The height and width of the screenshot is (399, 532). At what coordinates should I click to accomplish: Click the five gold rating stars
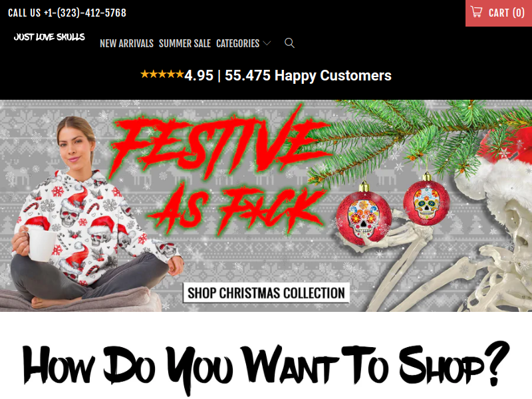click(162, 74)
